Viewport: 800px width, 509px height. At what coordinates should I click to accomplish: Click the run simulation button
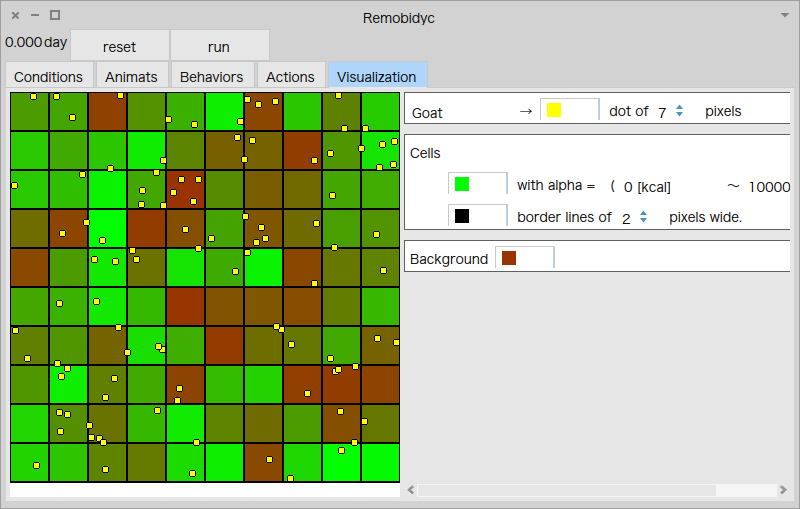tap(219, 47)
